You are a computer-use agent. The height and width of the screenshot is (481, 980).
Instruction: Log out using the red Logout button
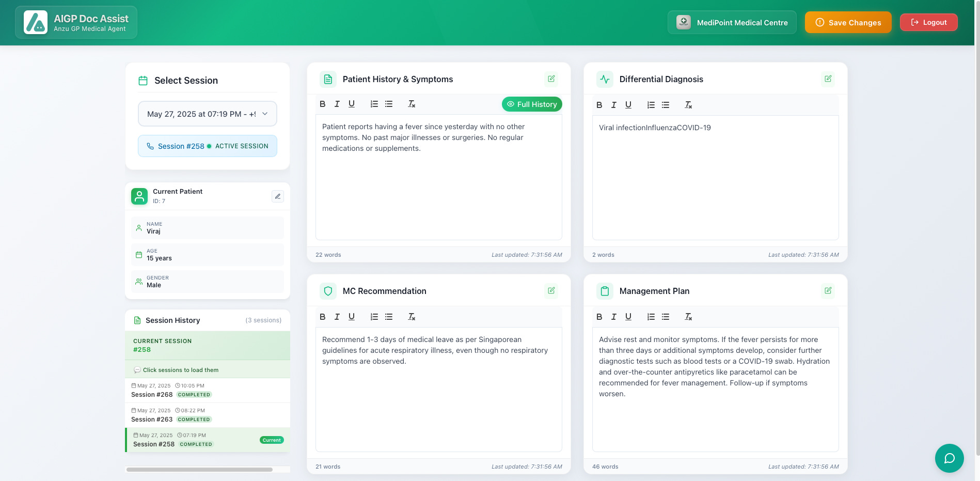[x=929, y=22]
